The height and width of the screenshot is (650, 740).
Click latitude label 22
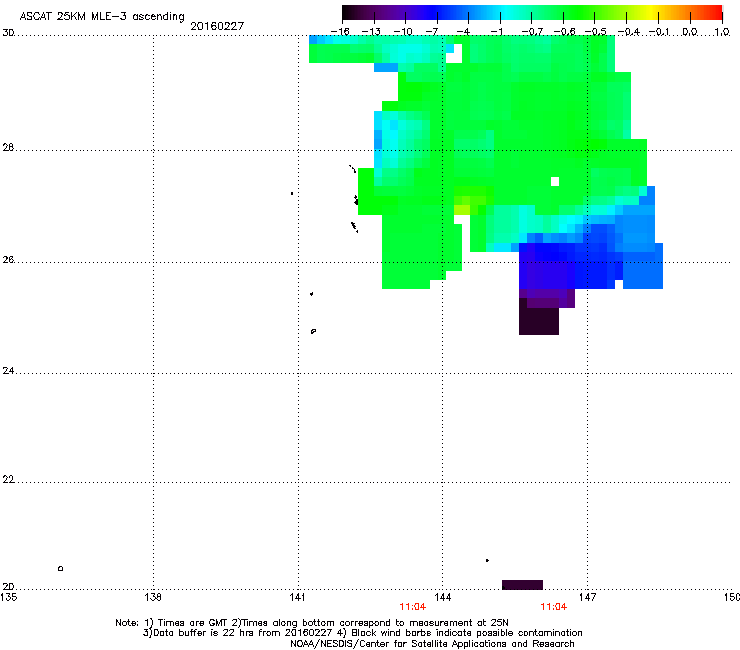(8, 480)
